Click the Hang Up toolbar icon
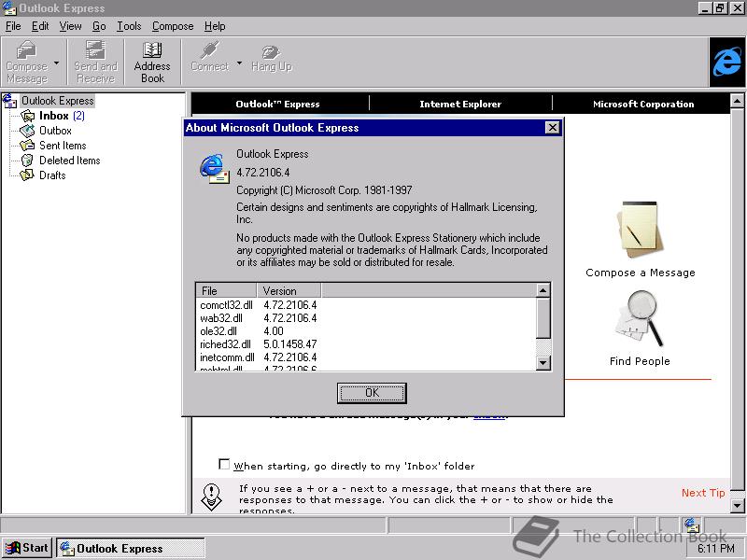747x560 pixels. coord(272,58)
